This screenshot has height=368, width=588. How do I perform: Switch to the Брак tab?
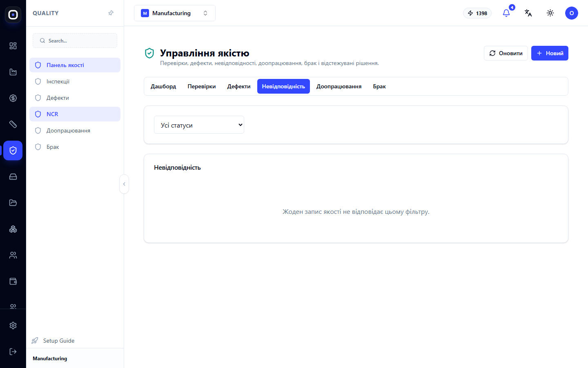(x=379, y=86)
